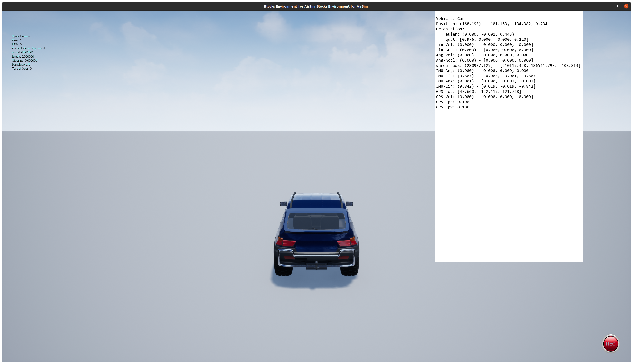
Task: Toggle Control Mode: Keyboard setting
Action: 28,48
